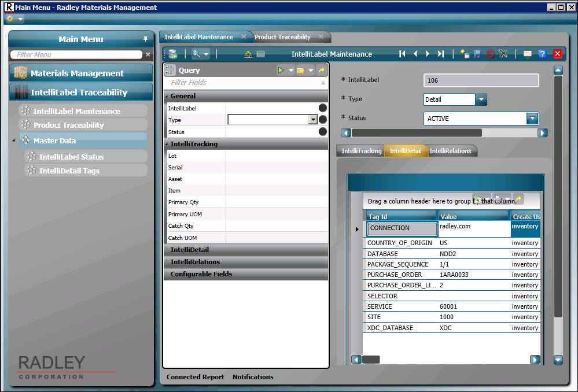
Task: Open the Type dropdown in the Query panel
Action: coord(312,120)
